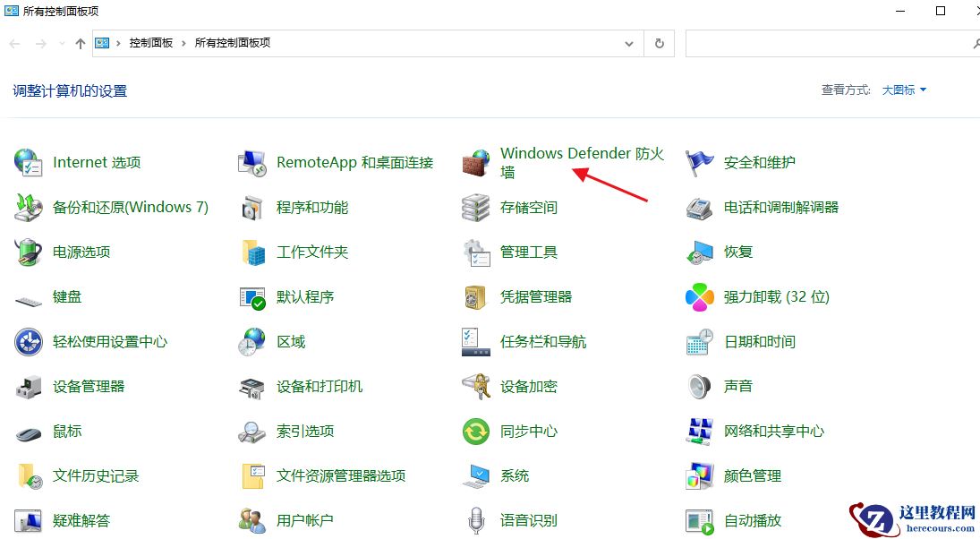Open 系统 (System) settings
Screen dimensions: 980x539
(514, 475)
